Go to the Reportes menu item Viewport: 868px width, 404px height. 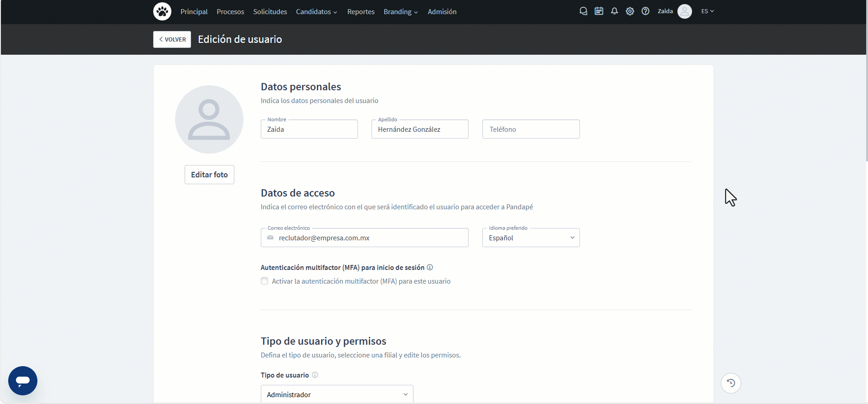[361, 12]
